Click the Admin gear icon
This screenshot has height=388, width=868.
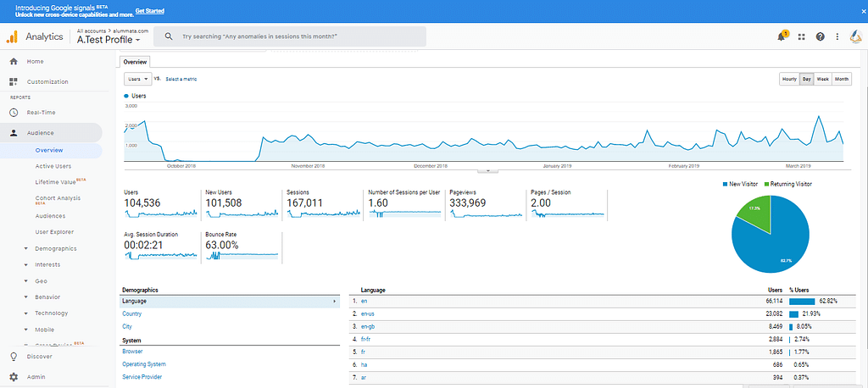click(x=14, y=377)
